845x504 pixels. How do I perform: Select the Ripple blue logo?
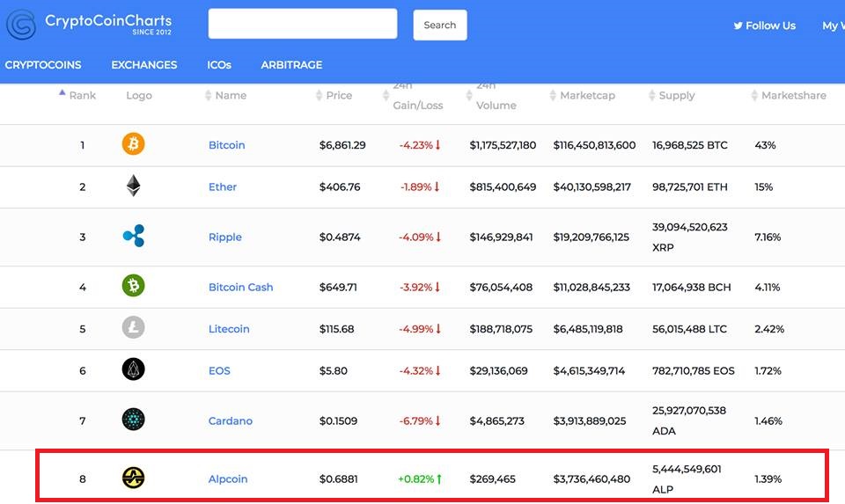(x=133, y=236)
